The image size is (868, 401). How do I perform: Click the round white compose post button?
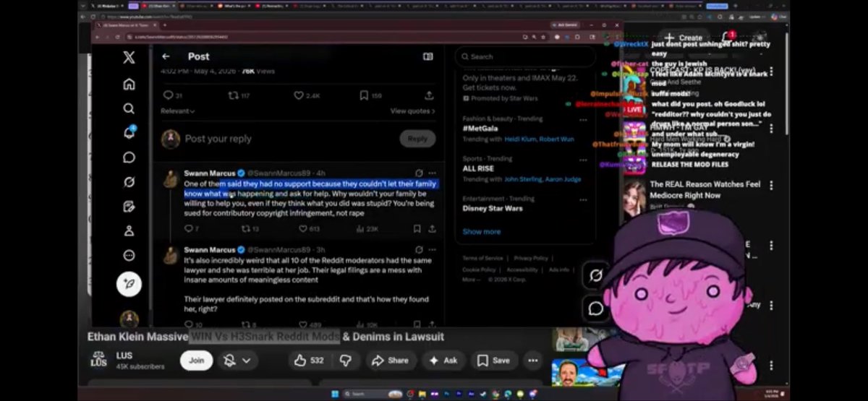tap(129, 284)
